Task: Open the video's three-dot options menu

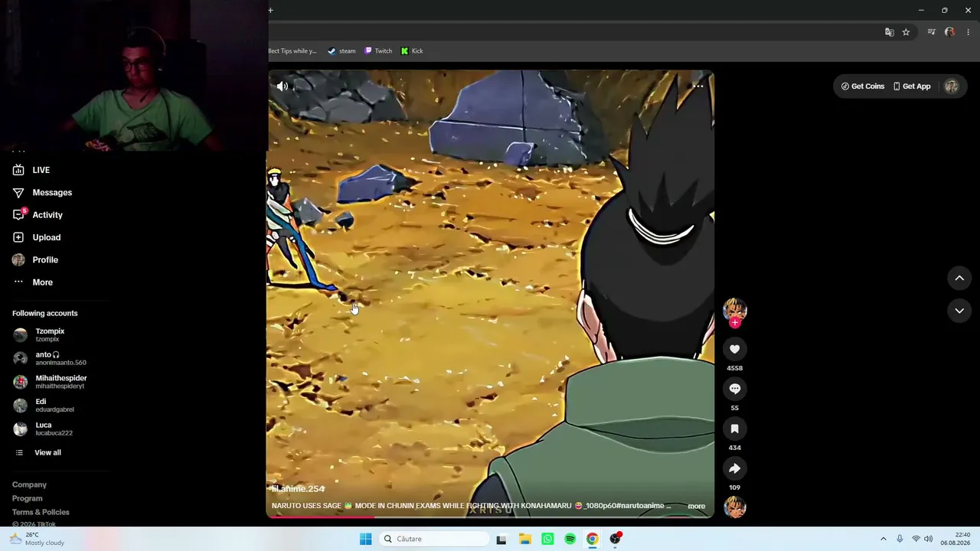Action: click(698, 86)
